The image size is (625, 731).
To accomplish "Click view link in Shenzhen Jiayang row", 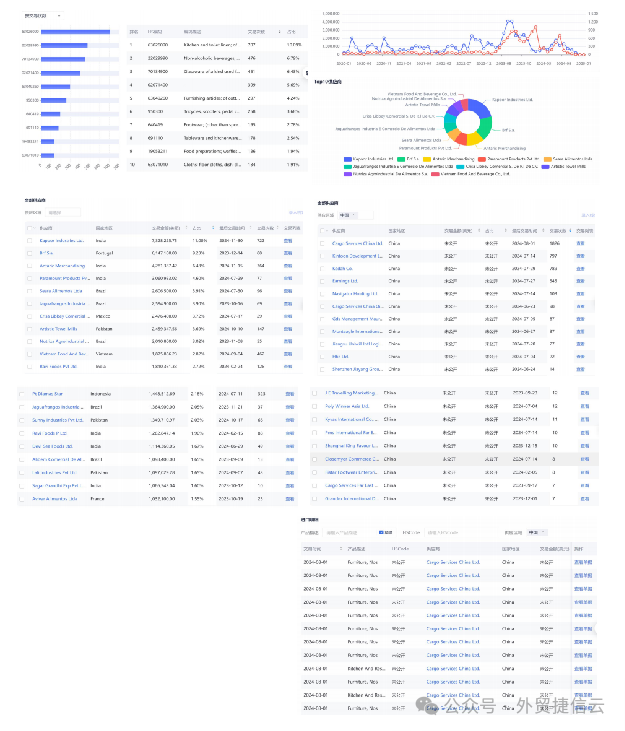I will click(x=580, y=369).
